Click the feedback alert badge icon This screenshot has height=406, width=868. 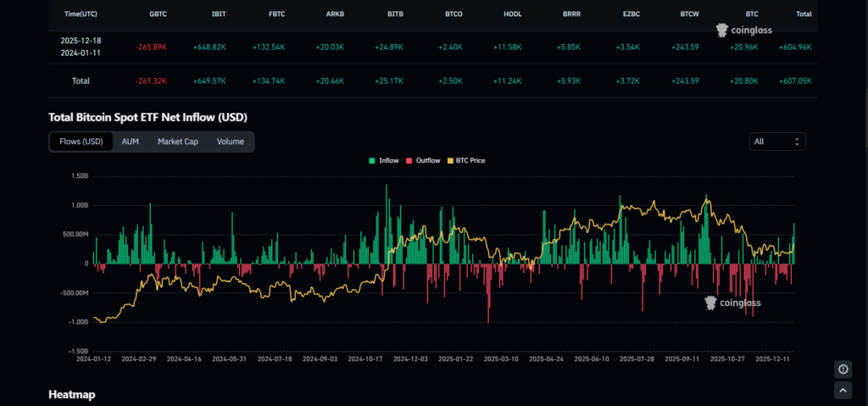842,369
